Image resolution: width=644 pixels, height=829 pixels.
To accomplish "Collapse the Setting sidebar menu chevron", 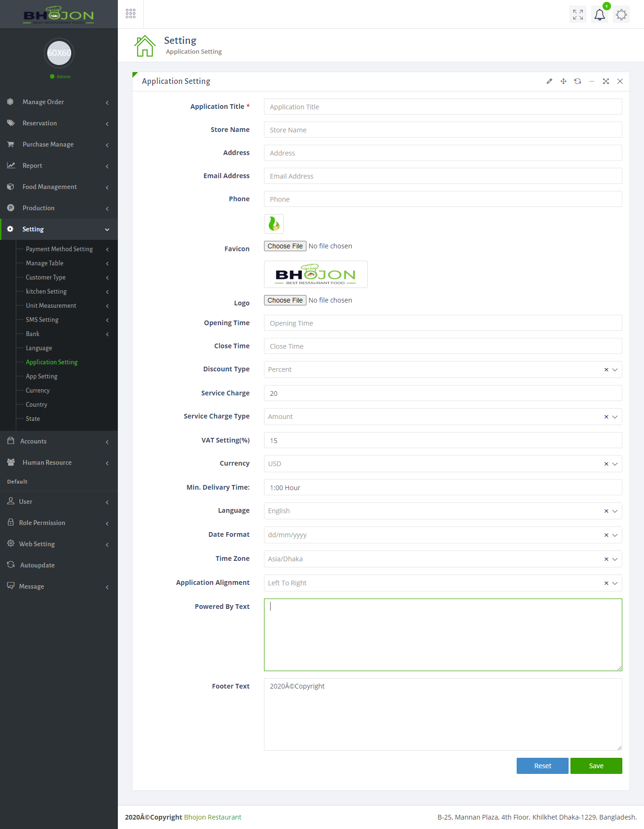I will 107,230.
